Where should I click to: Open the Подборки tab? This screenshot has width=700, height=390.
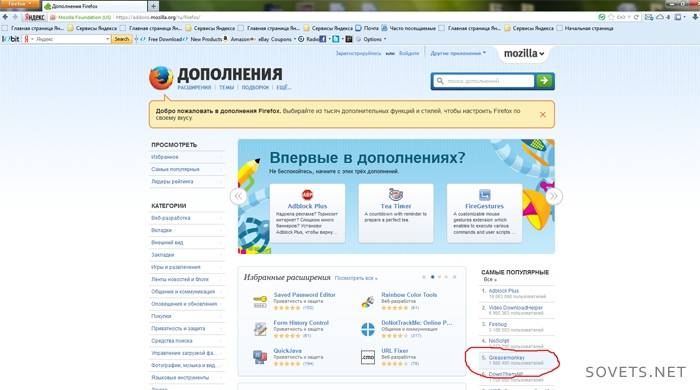click(x=255, y=87)
